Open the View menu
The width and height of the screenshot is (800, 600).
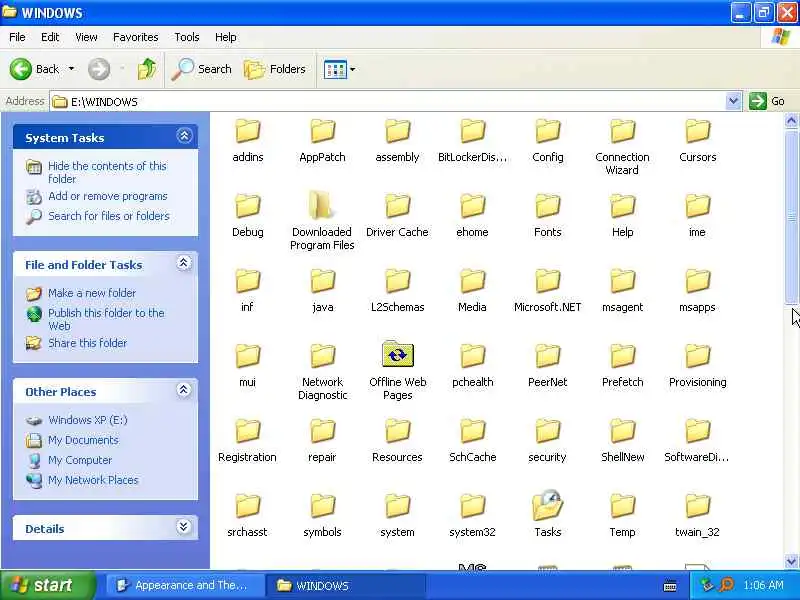coord(86,37)
